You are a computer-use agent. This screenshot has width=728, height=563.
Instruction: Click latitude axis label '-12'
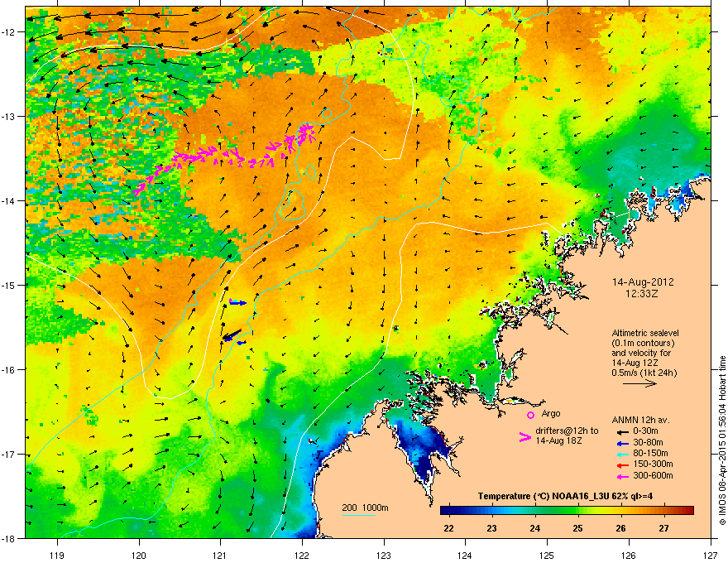(9, 31)
